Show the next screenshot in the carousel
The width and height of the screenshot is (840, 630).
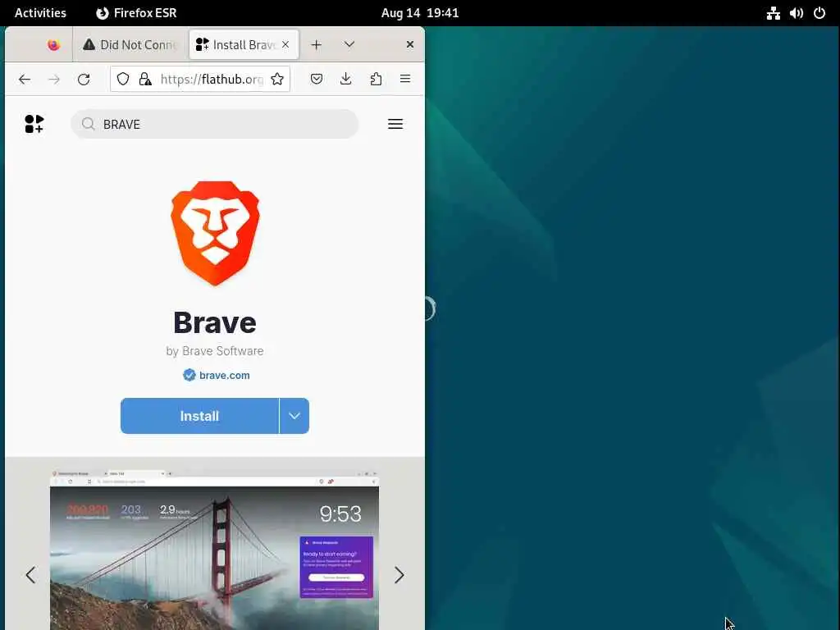coord(399,575)
